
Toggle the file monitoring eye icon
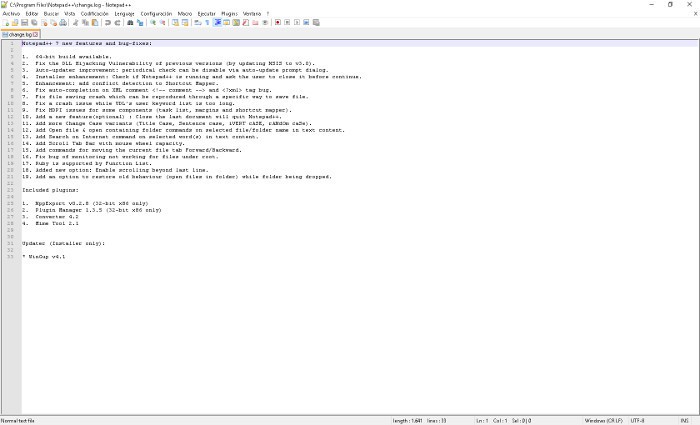tap(265, 22)
